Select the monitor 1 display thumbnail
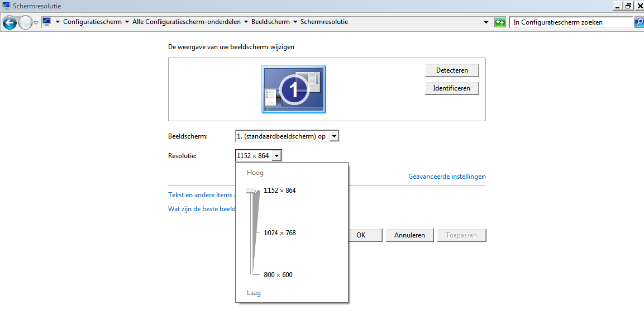Viewport: 644px width, 314px height. pos(294,89)
